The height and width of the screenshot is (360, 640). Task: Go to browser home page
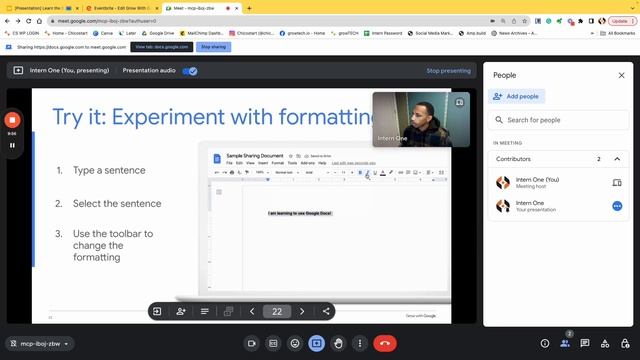[x=39, y=21]
